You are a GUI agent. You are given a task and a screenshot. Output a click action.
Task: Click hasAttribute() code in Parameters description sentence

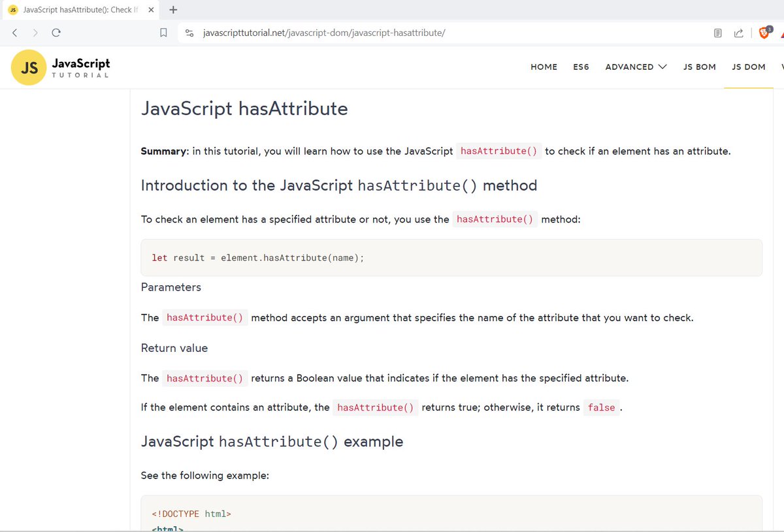coord(204,317)
